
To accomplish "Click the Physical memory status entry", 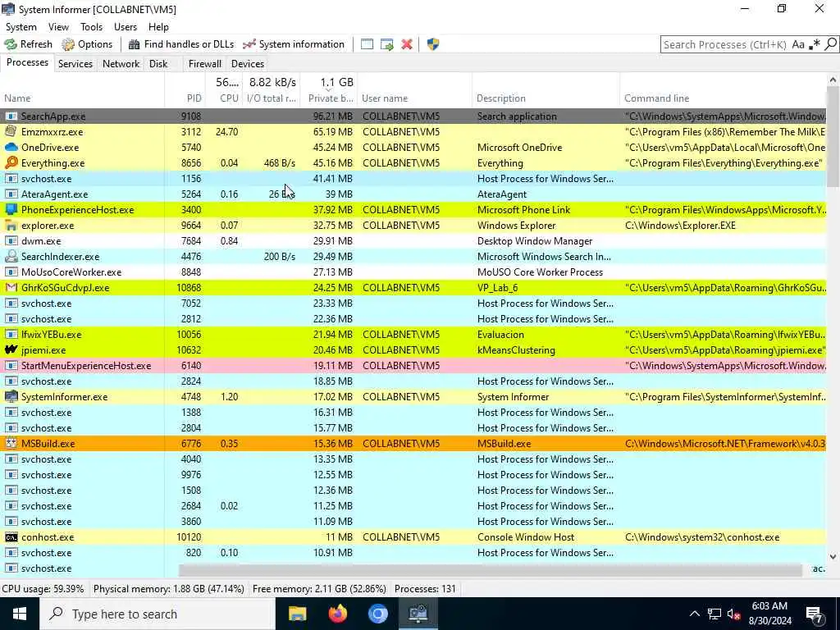I will pos(169,589).
